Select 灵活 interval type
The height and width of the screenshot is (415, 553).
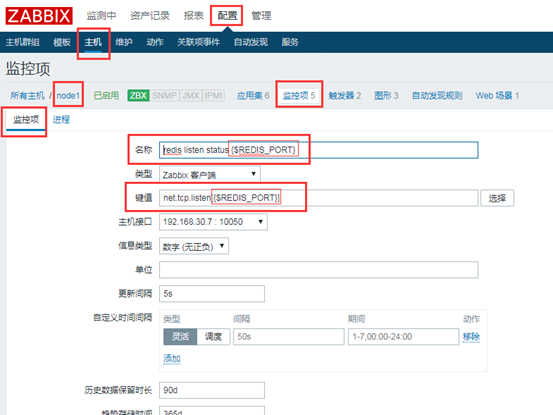click(x=180, y=337)
